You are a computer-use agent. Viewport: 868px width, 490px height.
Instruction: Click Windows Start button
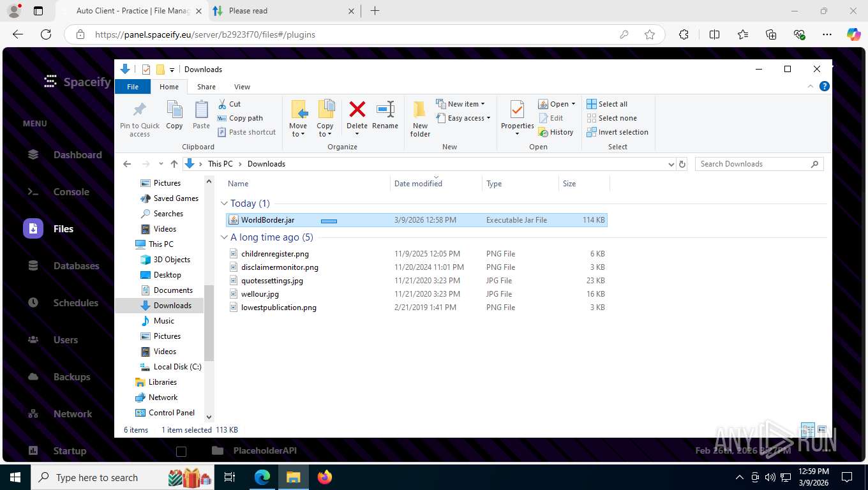click(15, 477)
